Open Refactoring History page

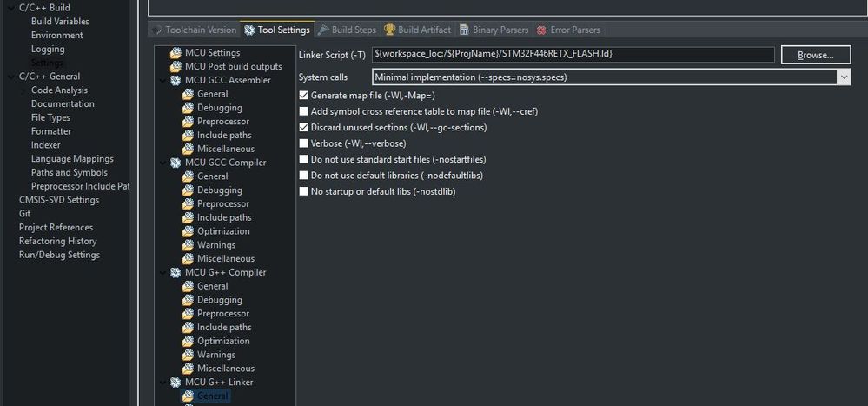tap(57, 241)
